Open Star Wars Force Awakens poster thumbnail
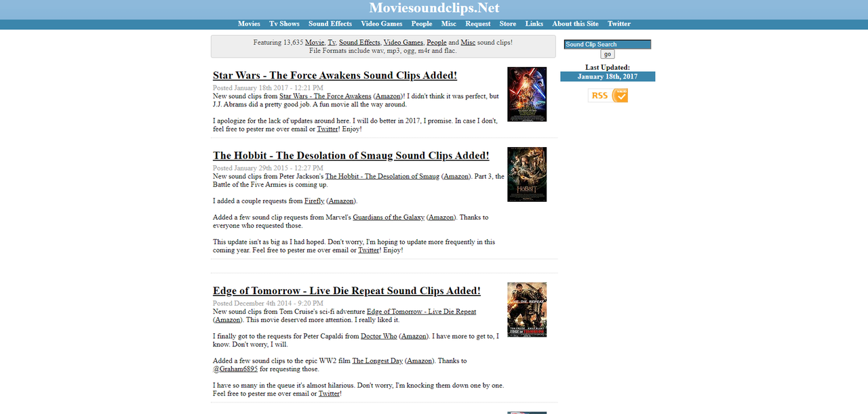The width and height of the screenshot is (868, 414). (x=527, y=94)
